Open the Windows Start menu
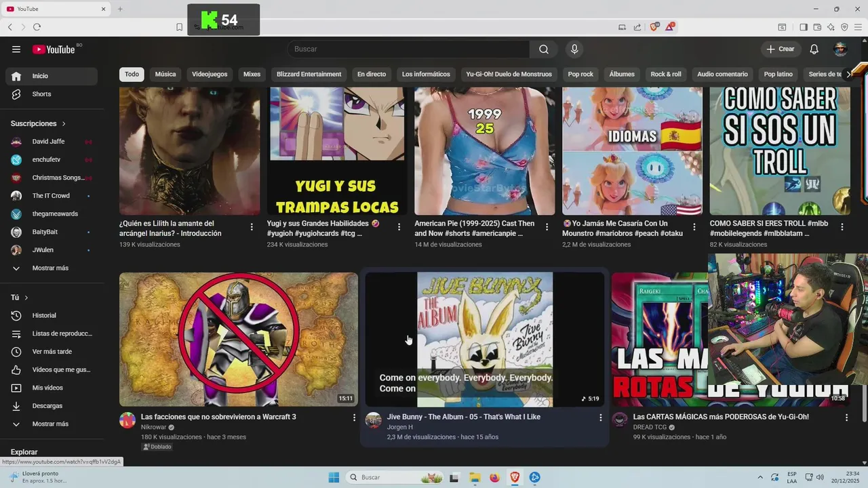The width and height of the screenshot is (868, 488). point(334,478)
